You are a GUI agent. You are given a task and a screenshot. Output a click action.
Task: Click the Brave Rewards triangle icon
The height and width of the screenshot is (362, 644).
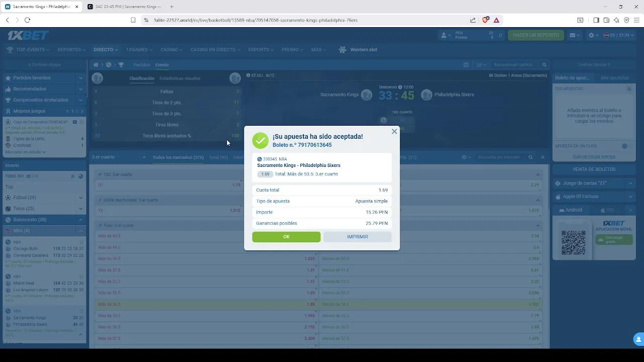point(497,20)
